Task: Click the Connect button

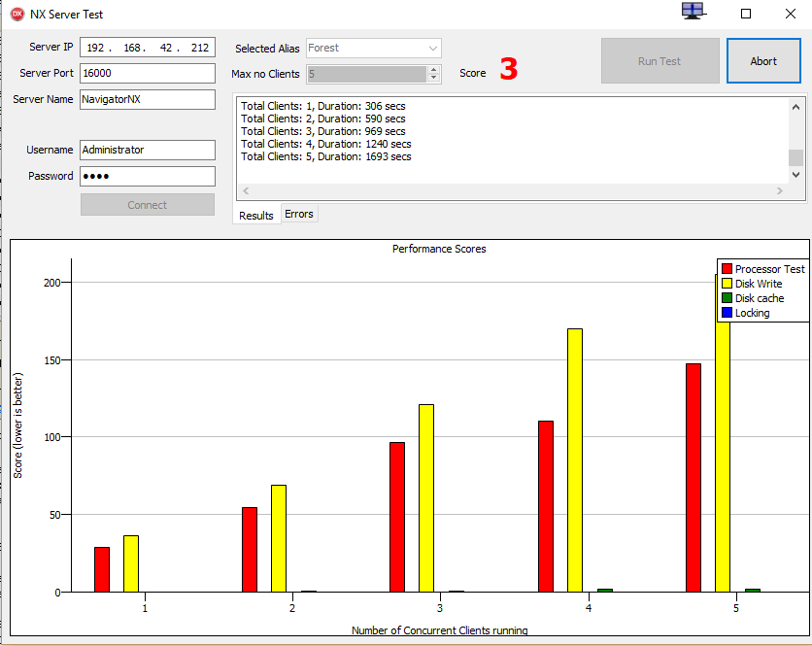Action: click(148, 205)
